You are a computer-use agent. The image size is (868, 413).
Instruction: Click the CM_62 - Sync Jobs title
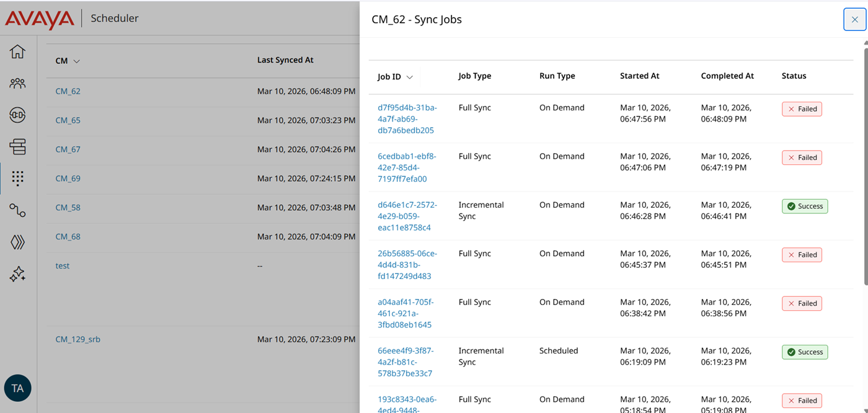tap(417, 19)
